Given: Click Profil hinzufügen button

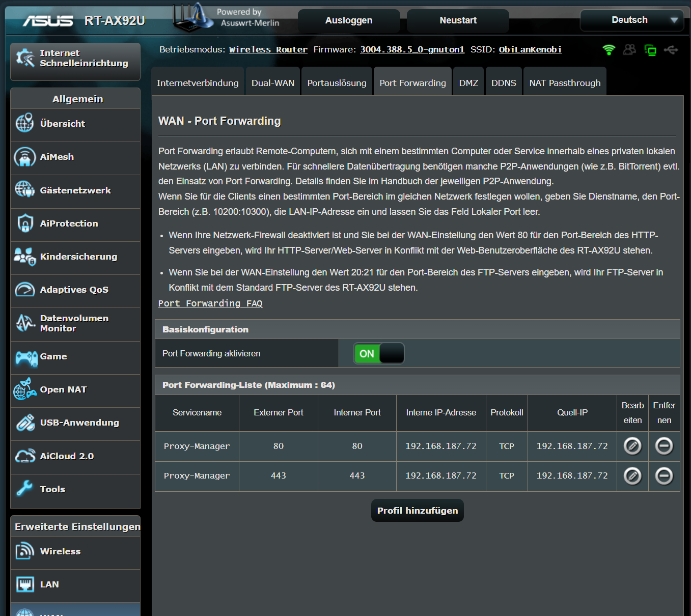Looking at the screenshot, I should tap(418, 511).
